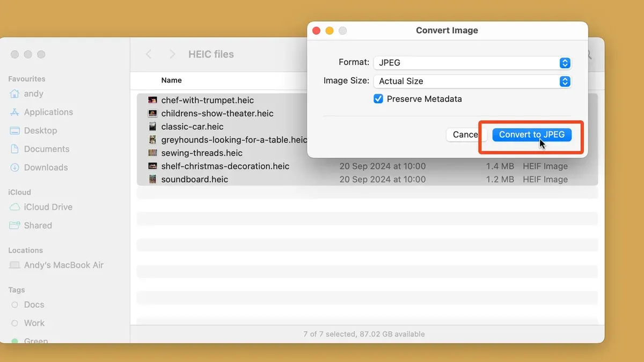Click the Locations section header
Image resolution: width=644 pixels, height=362 pixels.
tap(25, 250)
